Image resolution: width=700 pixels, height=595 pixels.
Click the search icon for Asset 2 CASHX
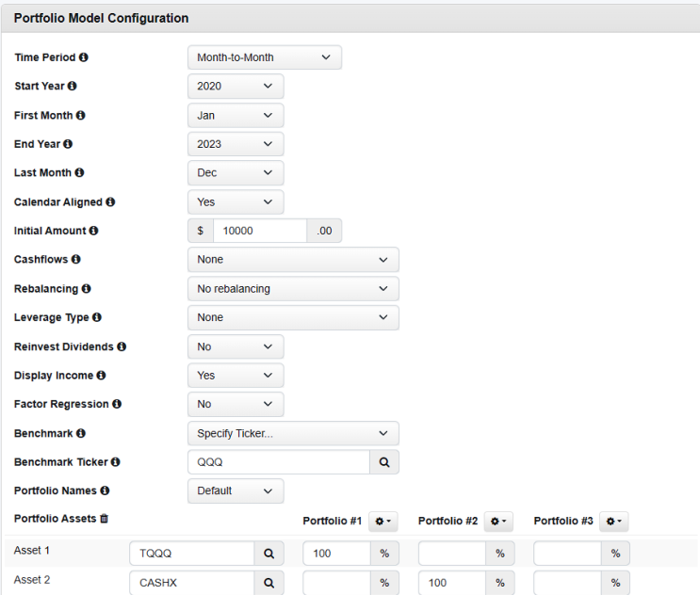pos(269,583)
